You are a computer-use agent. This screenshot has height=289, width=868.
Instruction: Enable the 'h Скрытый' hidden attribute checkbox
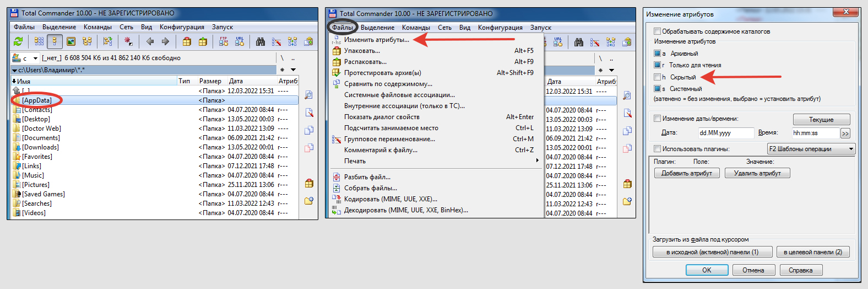point(657,77)
